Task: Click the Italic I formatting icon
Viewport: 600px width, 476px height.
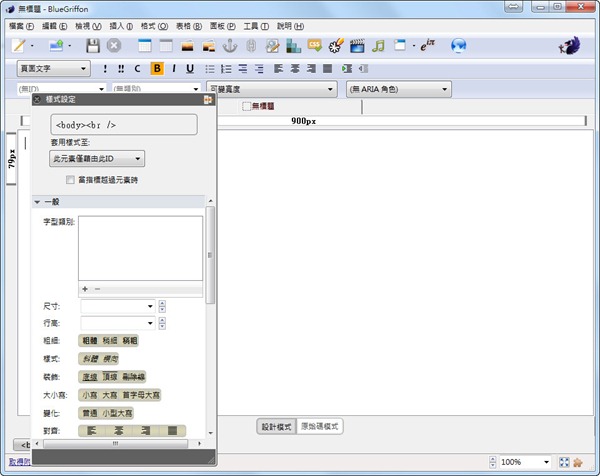Action: pos(174,69)
